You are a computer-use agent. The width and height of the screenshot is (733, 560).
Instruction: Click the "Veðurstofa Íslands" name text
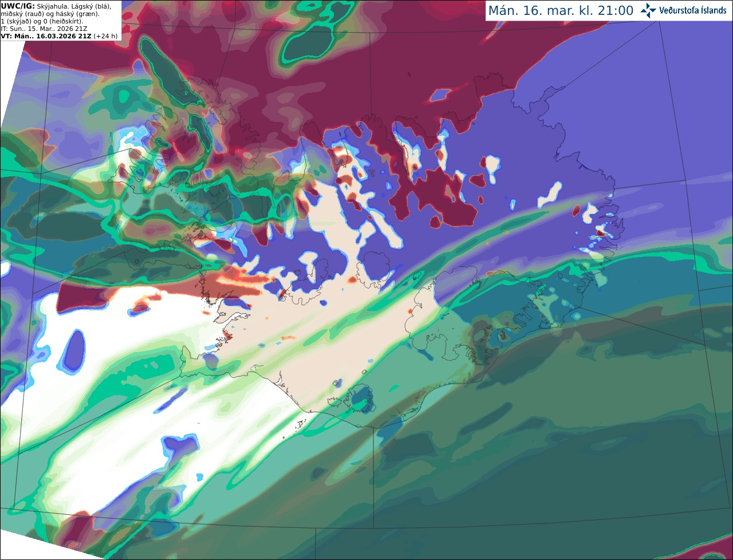[x=693, y=10]
